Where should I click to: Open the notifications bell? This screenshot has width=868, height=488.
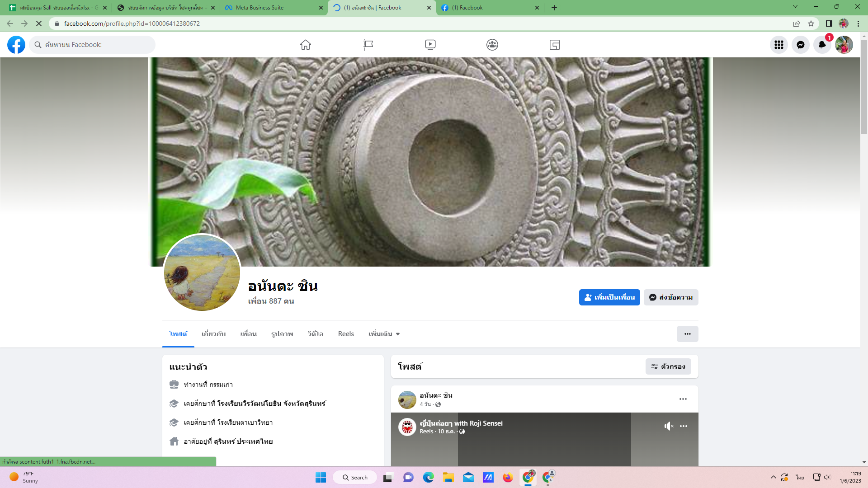pos(822,45)
